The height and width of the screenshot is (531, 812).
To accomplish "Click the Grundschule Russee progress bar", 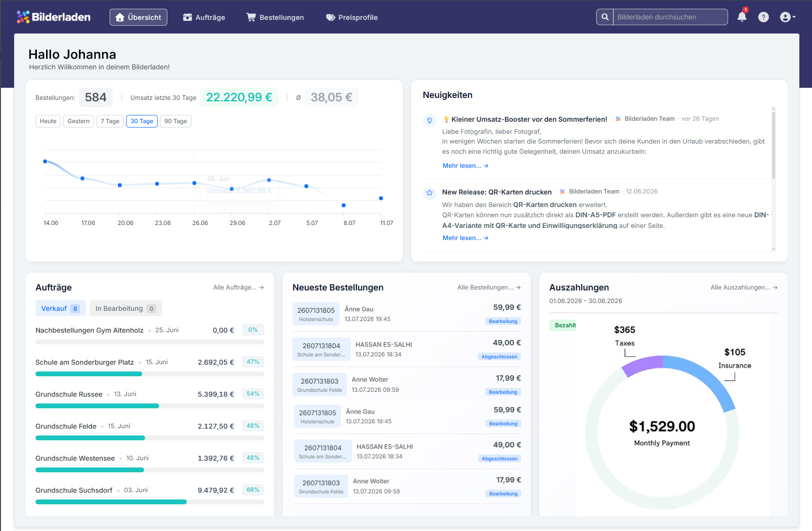I will [x=150, y=406].
